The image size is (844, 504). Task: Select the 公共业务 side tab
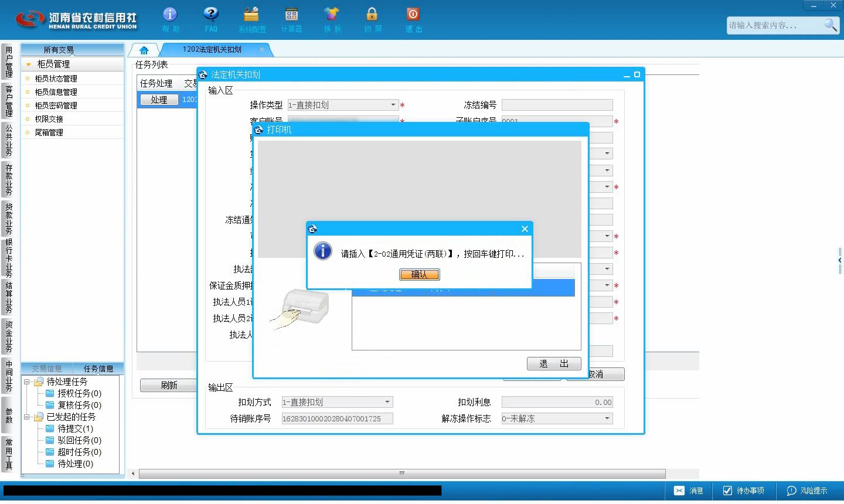point(8,140)
